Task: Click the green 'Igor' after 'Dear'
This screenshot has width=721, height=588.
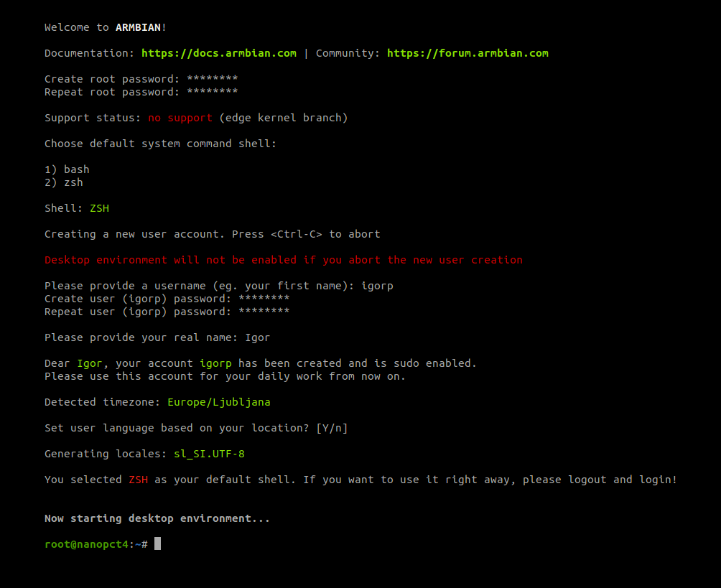Action: coord(90,364)
